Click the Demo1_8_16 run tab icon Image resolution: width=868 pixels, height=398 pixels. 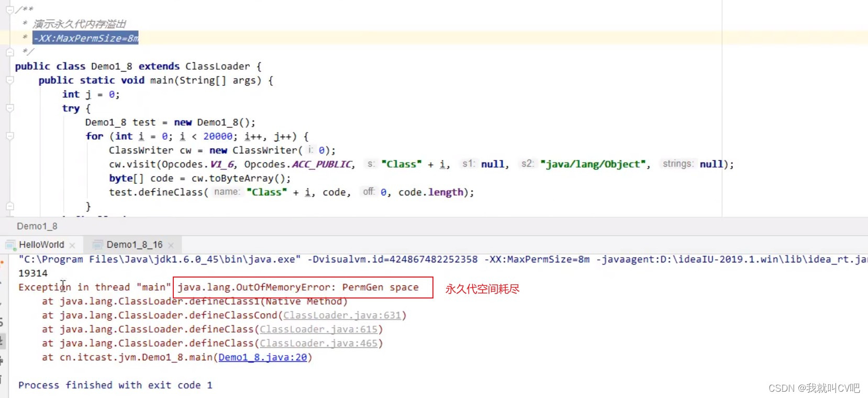click(97, 245)
